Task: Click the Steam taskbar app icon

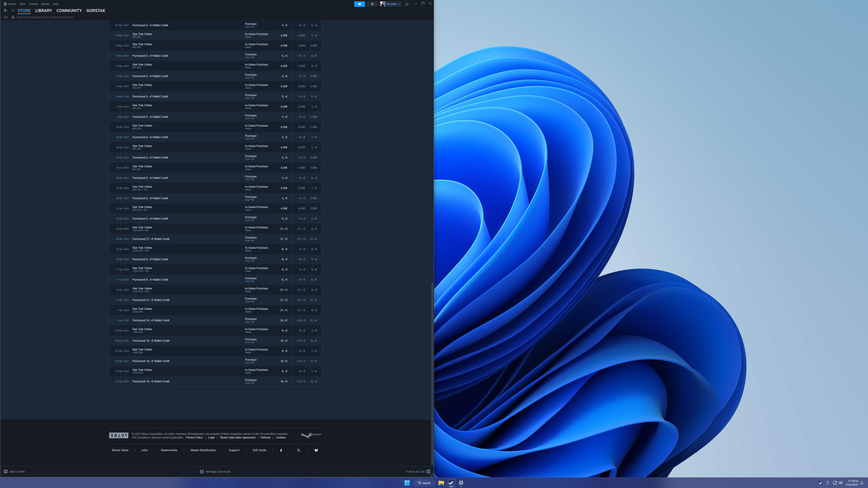Action: click(x=451, y=483)
